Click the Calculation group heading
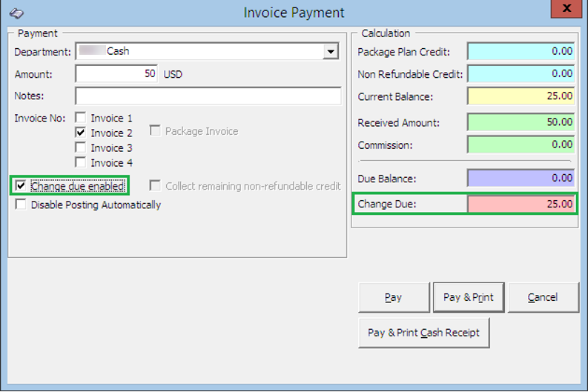This screenshot has width=588, height=392. coord(386,33)
